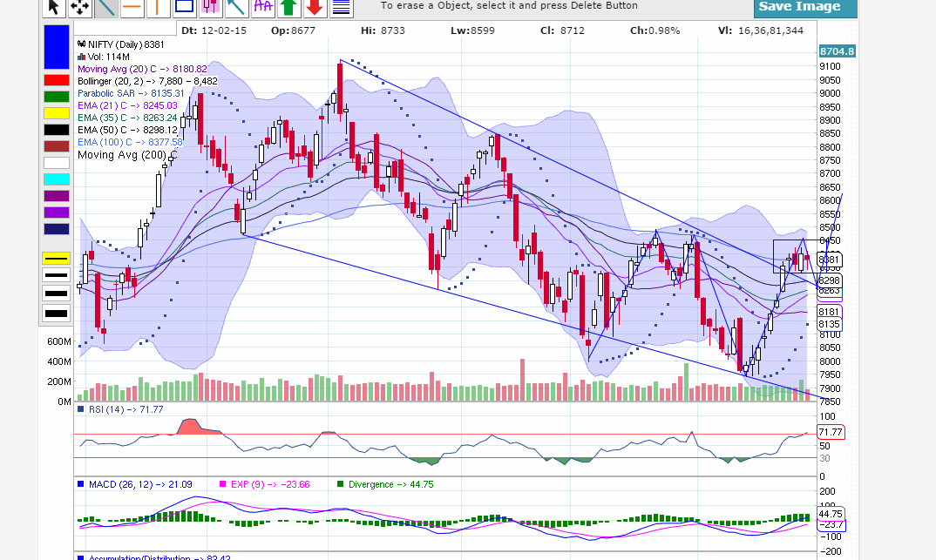This screenshot has width=936, height=560.
Task: Click the EMA (21) legend entry
Action: click(x=127, y=105)
